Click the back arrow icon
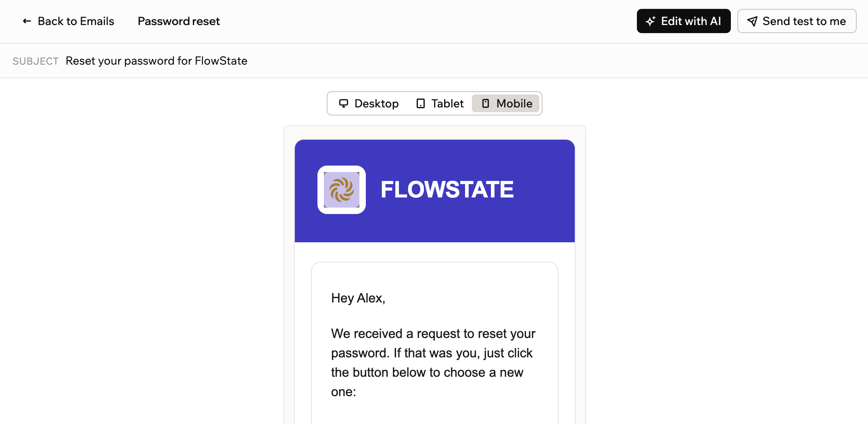 point(27,21)
